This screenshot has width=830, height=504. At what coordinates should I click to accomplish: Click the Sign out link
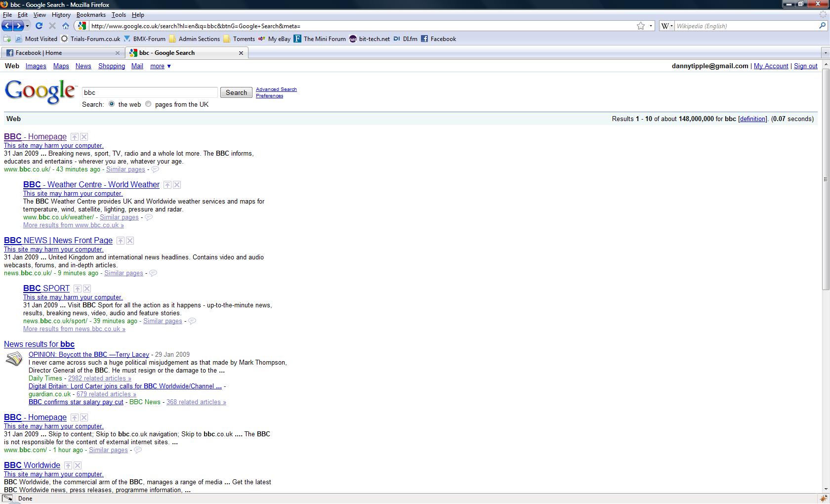click(x=805, y=66)
